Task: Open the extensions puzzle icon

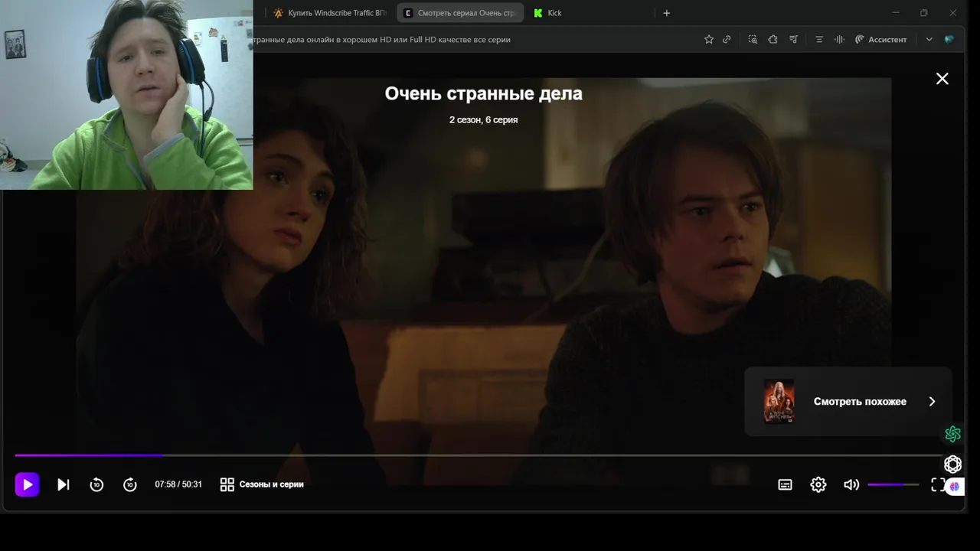Action: (x=773, y=39)
